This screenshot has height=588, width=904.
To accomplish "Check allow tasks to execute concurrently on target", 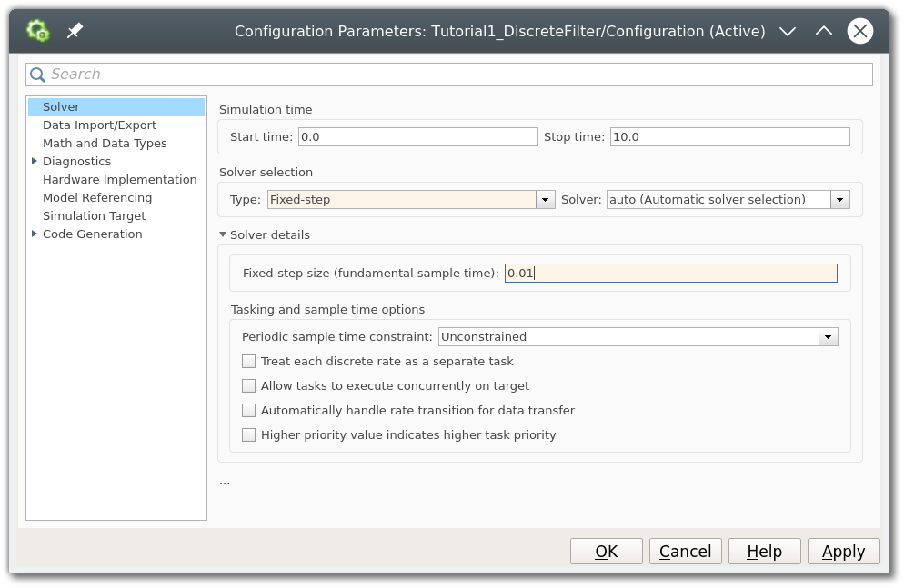I will point(248,385).
